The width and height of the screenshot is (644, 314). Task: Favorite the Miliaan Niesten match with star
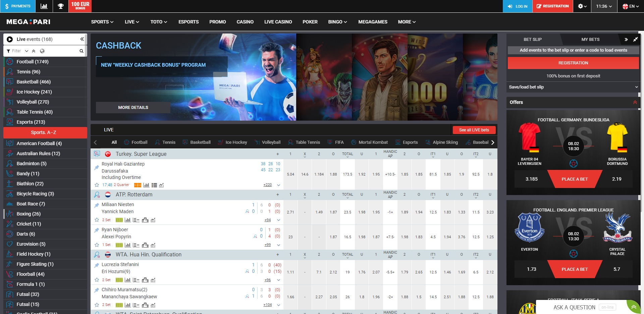click(97, 220)
